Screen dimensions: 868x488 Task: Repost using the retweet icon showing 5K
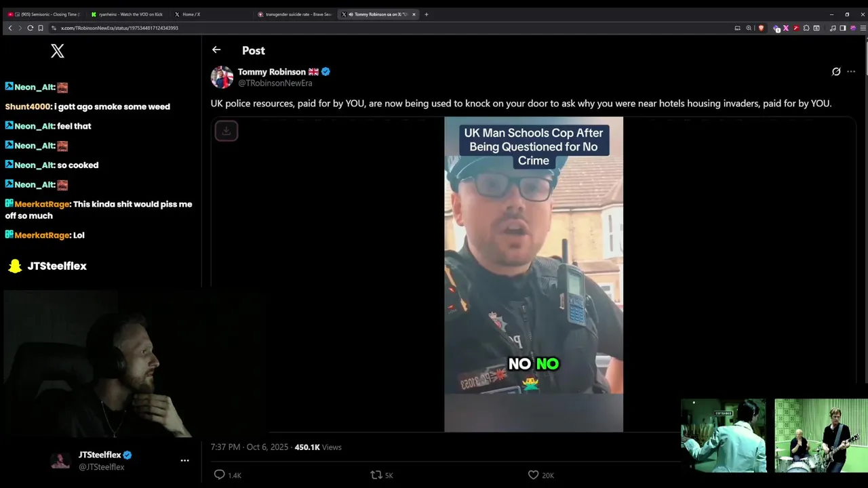point(381,475)
